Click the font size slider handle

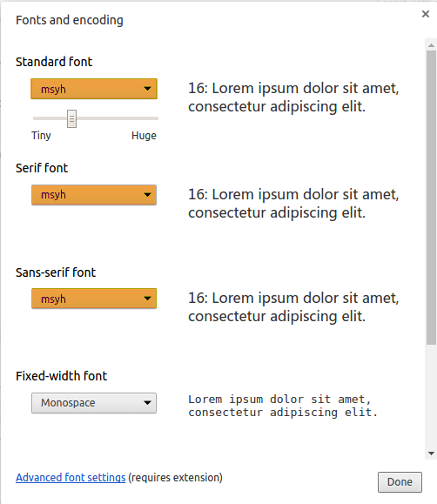pyautogui.click(x=71, y=118)
